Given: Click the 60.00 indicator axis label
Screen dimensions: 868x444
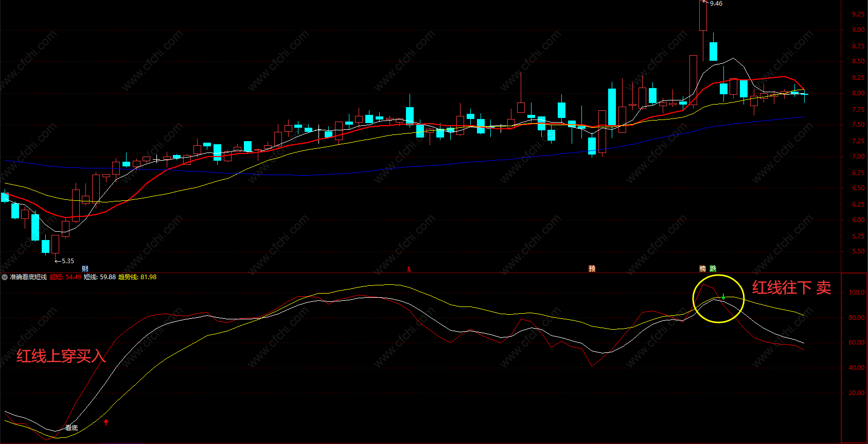Looking at the screenshot, I should pyautogui.click(x=857, y=343).
